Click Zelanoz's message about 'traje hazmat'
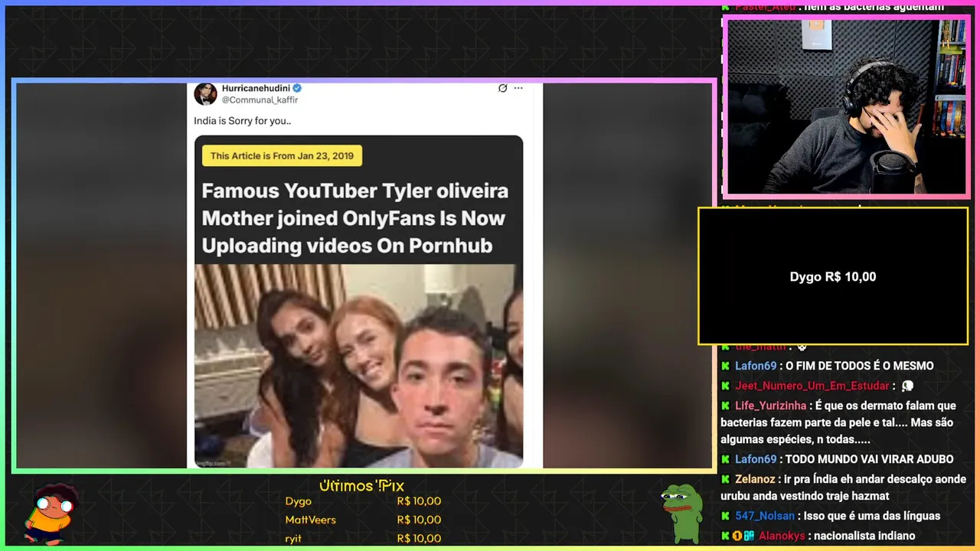This screenshot has width=980, height=551. pyautogui.click(x=843, y=487)
